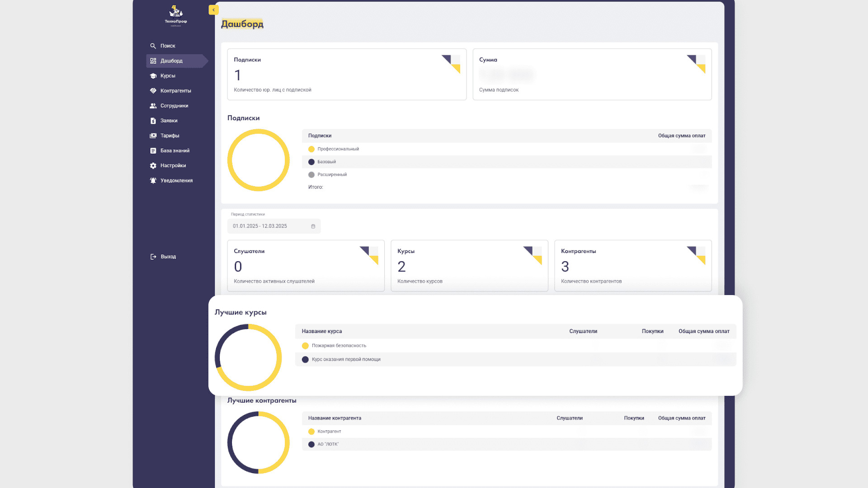Open the База знаний menu item
Viewport: 868px width, 488px height.
175,151
